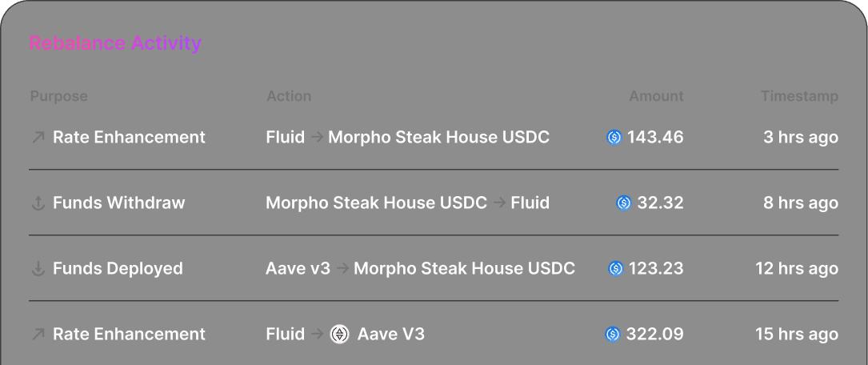Image resolution: width=868 pixels, height=365 pixels.
Task: Click Morpho Steak House USDC in withdraw row
Action: coord(377,203)
